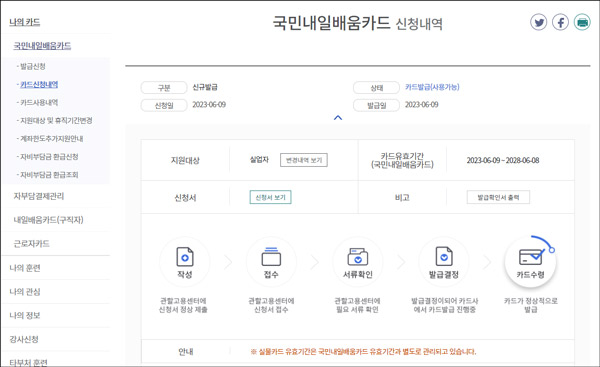Click validity period 2023-06-09 ~ 2028-06-08
Viewport: 600px width, 367px height.
tap(503, 160)
